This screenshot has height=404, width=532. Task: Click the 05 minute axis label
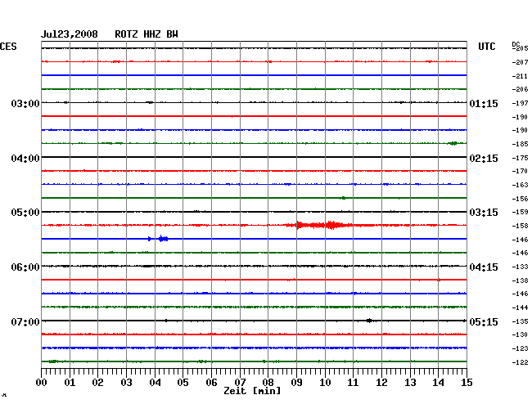coord(183,383)
